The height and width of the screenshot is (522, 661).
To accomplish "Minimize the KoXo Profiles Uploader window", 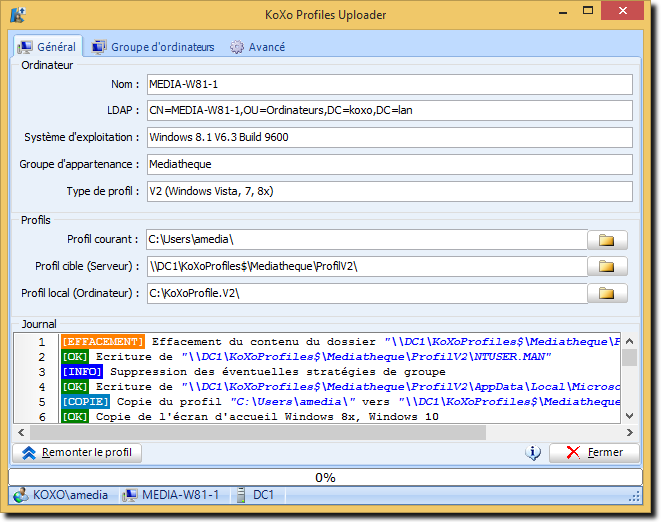I will tap(562, 12).
